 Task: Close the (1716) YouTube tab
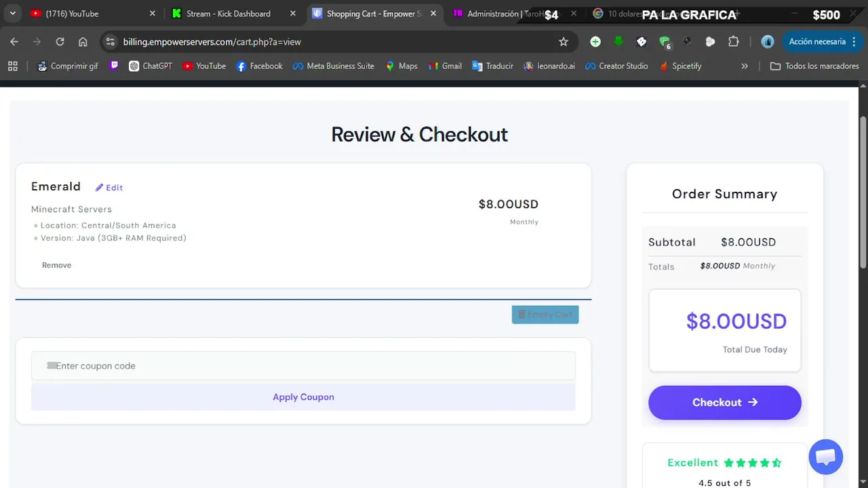(153, 14)
